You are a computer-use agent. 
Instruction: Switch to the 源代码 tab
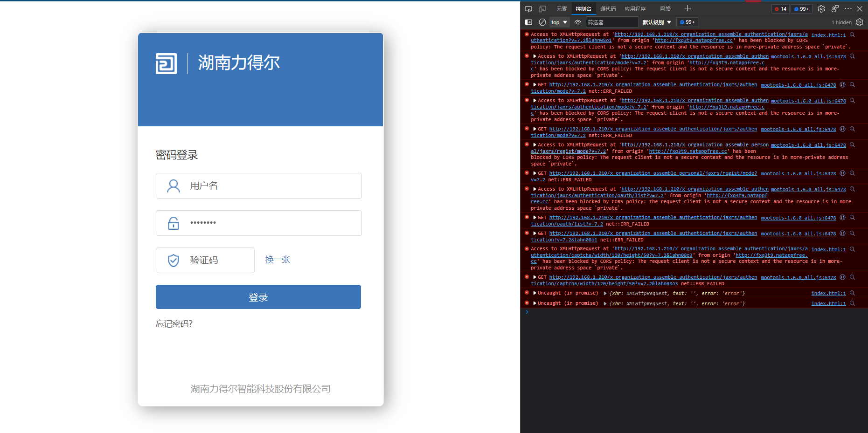tap(608, 9)
